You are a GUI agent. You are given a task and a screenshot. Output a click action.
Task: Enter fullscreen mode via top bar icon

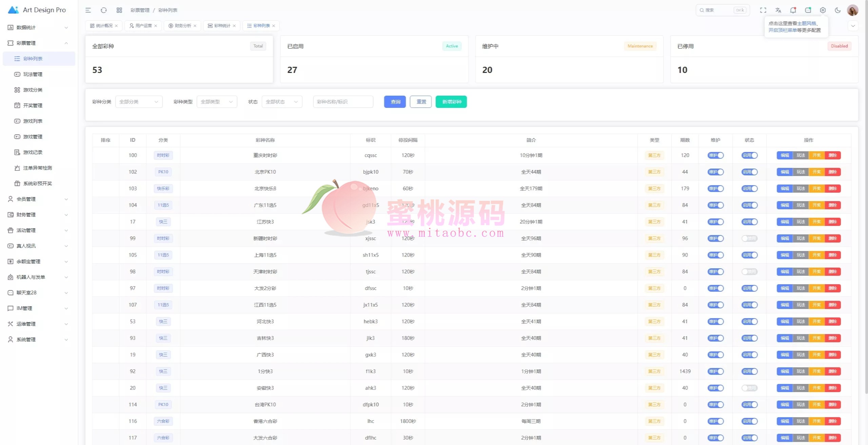click(763, 10)
